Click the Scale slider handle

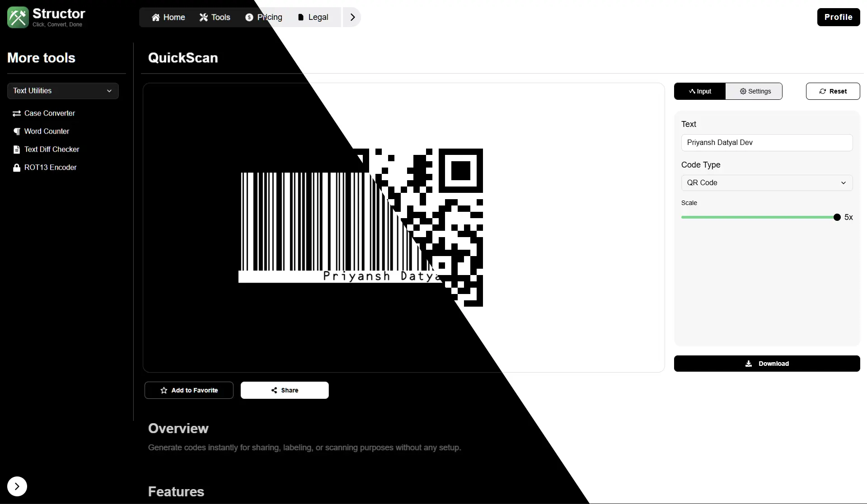pyautogui.click(x=837, y=217)
